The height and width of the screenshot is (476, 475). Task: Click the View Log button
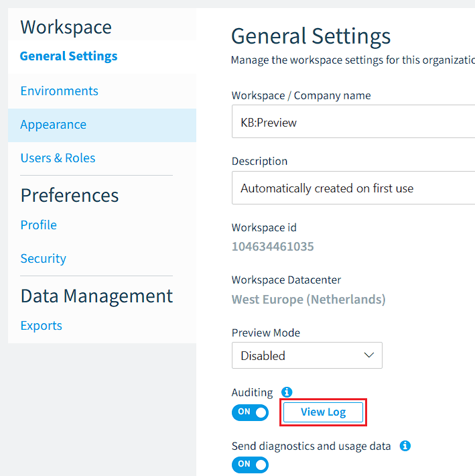click(323, 412)
